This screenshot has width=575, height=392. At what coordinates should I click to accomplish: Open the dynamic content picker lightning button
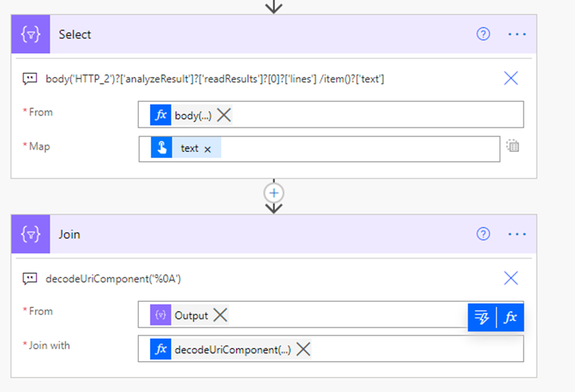[481, 317]
